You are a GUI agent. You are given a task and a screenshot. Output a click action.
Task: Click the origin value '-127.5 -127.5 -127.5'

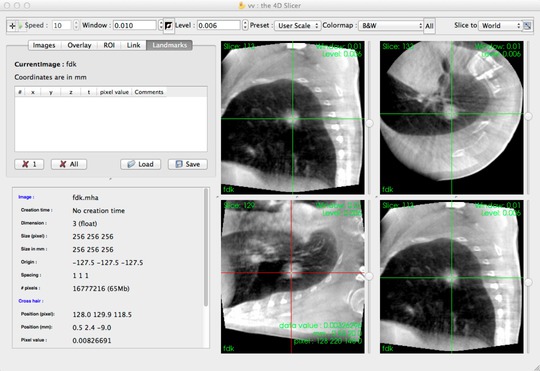point(108,262)
